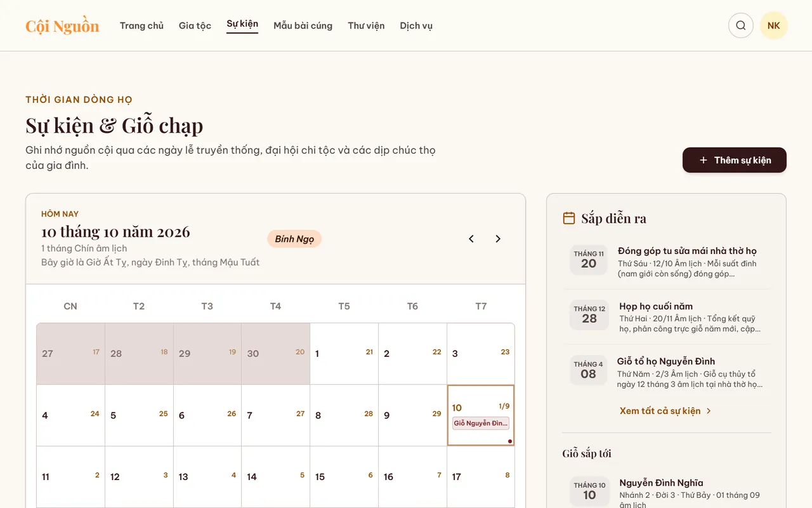Image resolution: width=812 pixels, height=508 pixels.
Task: Click the Thêm sự kiện button
Action: click(735, 160)
